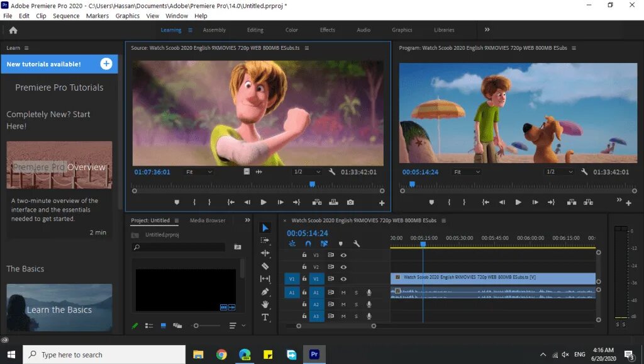Viewport: 644px width, 364px height.
Task: Toggle lock on track V3
Action: [304, 255]
